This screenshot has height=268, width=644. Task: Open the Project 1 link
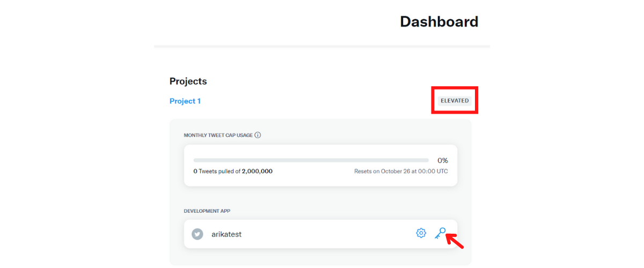185,101
